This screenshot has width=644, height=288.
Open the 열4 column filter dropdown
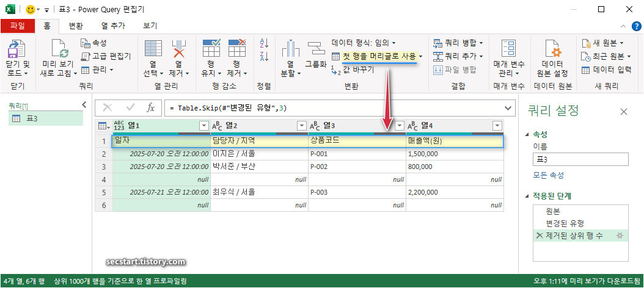497,126
